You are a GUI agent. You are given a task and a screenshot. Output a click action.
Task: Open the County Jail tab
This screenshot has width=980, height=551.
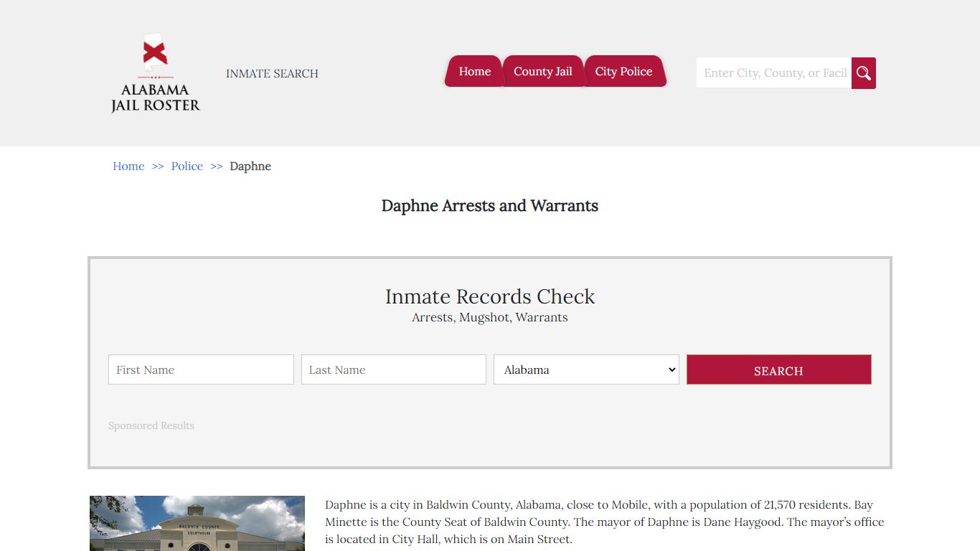pyautogui.click(x=543, y=72)
